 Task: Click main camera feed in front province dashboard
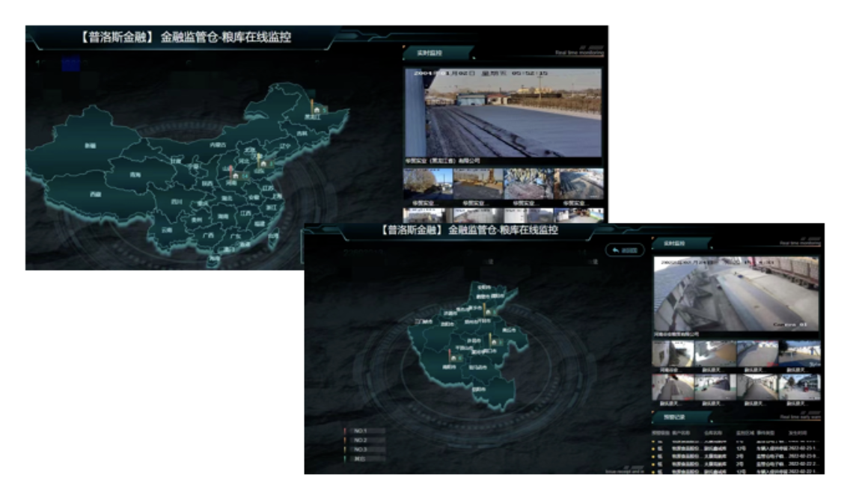click(x=736, y=294)
